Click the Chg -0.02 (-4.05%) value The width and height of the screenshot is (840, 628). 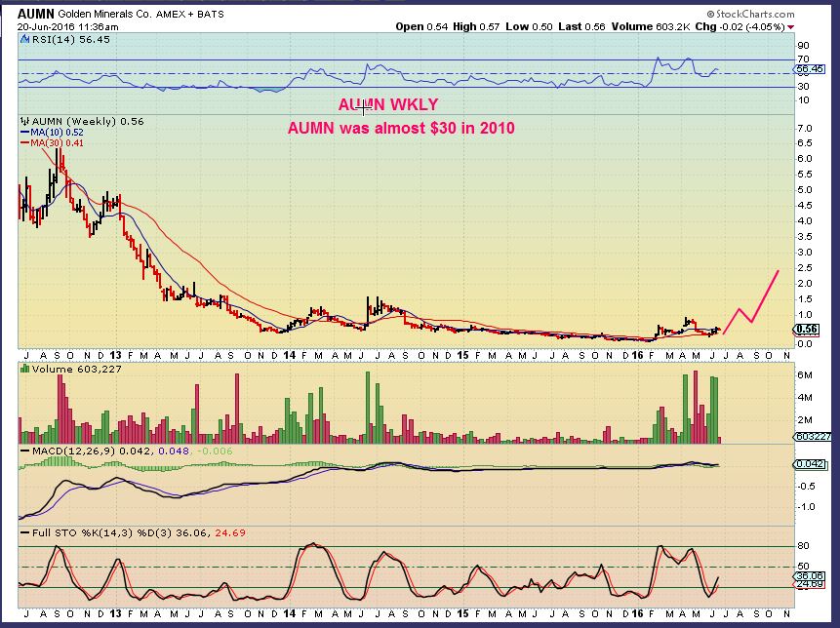[x=740, y=26]
